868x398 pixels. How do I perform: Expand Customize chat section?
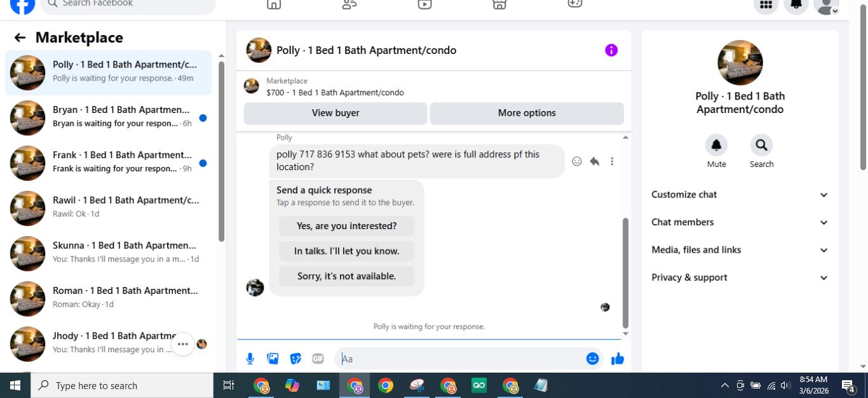click(740, 195)
